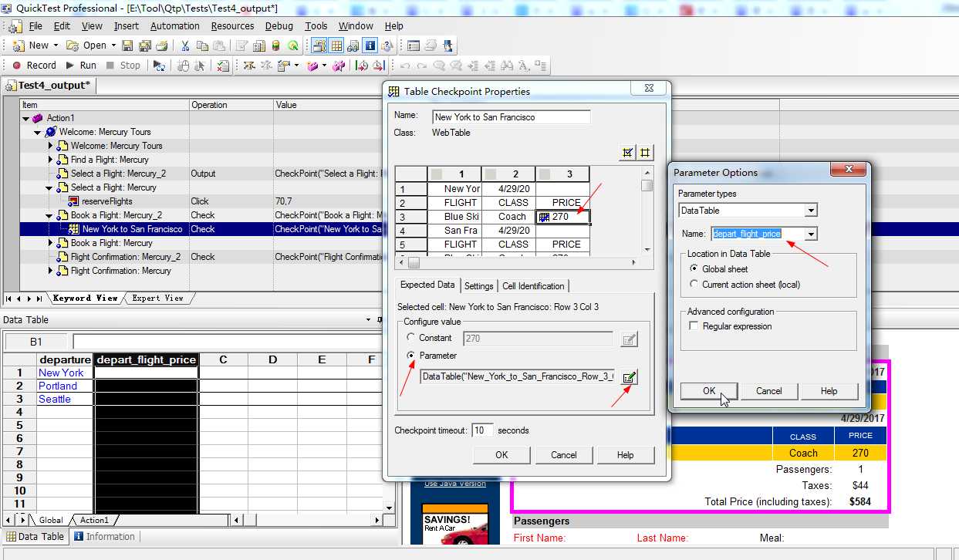Image resolution: width=959 pixels, height=560 pixels.
Task: Switch to the Expert View tab
Action: pos(158,298)
